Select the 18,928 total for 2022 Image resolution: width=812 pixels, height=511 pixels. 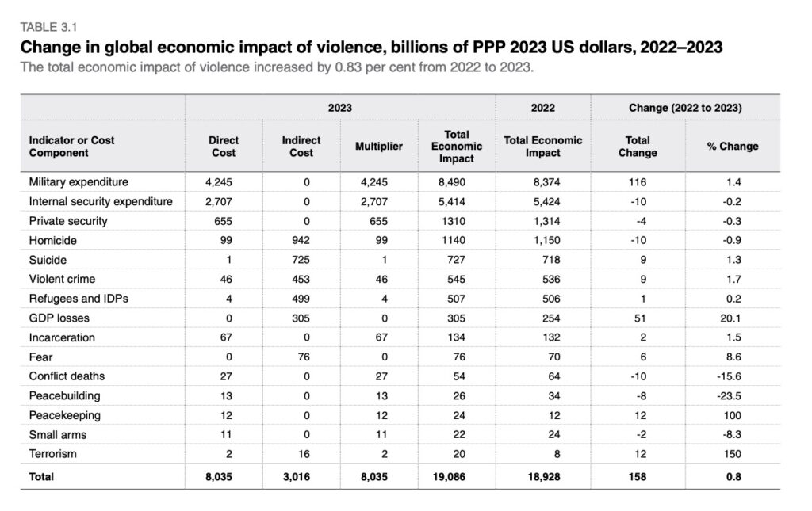(543, 477)
